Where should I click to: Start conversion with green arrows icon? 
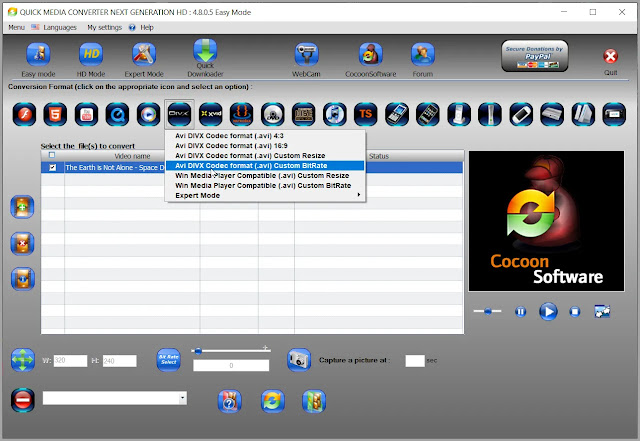pyautogui.click(x=273, y=401)
